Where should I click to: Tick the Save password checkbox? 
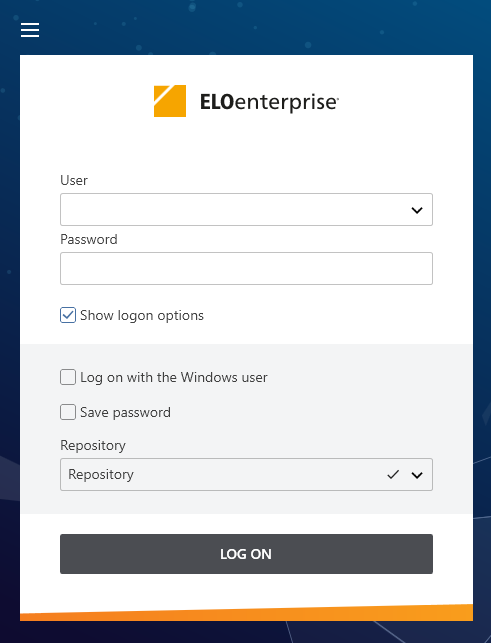point(68,412)
